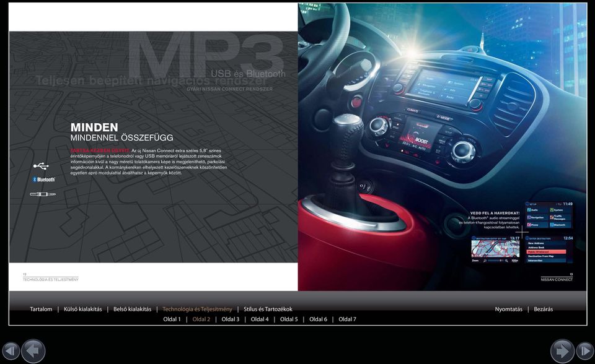Click the 'NISSAN CONNECT' footer label

click(557, 279)
